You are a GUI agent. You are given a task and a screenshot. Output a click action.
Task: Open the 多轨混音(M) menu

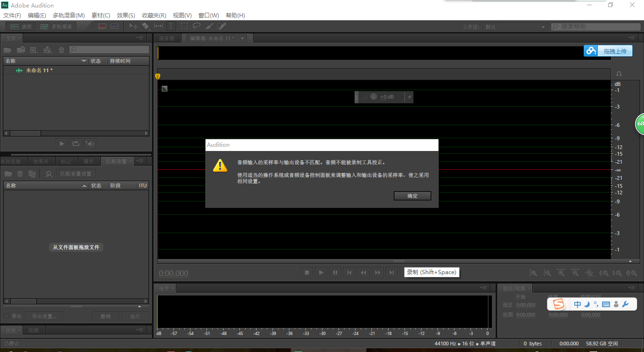pyautogui.click(x=69, y=16)
